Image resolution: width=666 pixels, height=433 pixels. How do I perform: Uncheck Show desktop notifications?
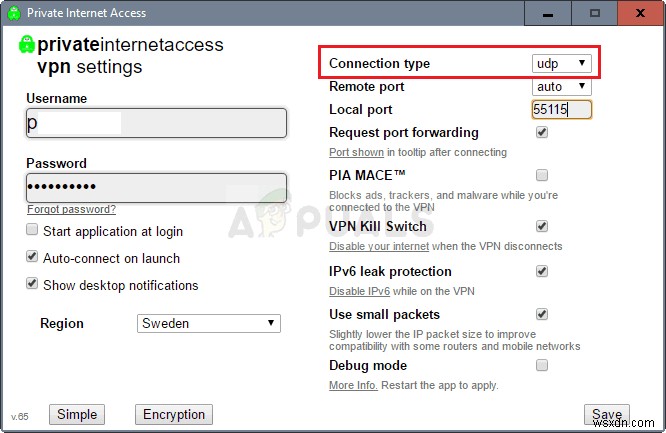33,285
